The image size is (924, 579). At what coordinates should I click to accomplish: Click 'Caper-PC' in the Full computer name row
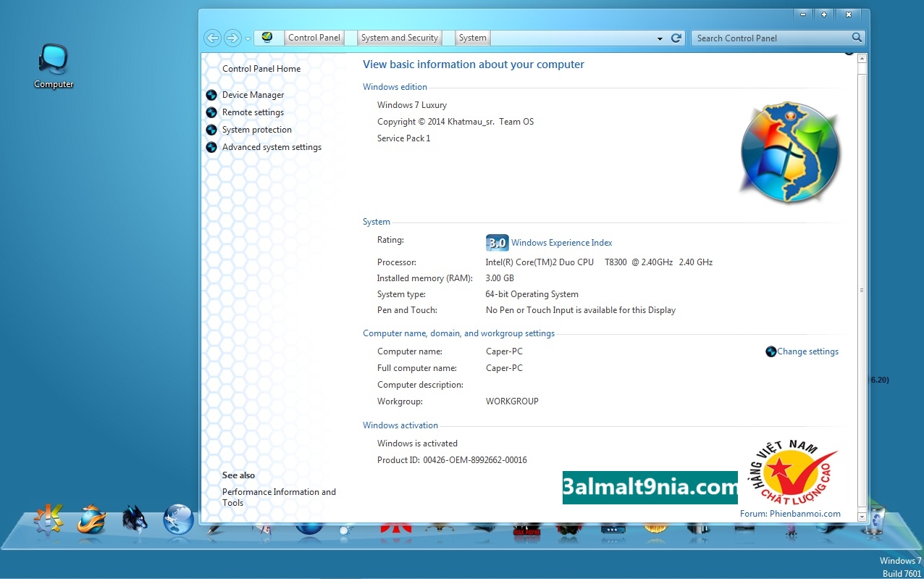pyautogui.click(x=504, y=368)
